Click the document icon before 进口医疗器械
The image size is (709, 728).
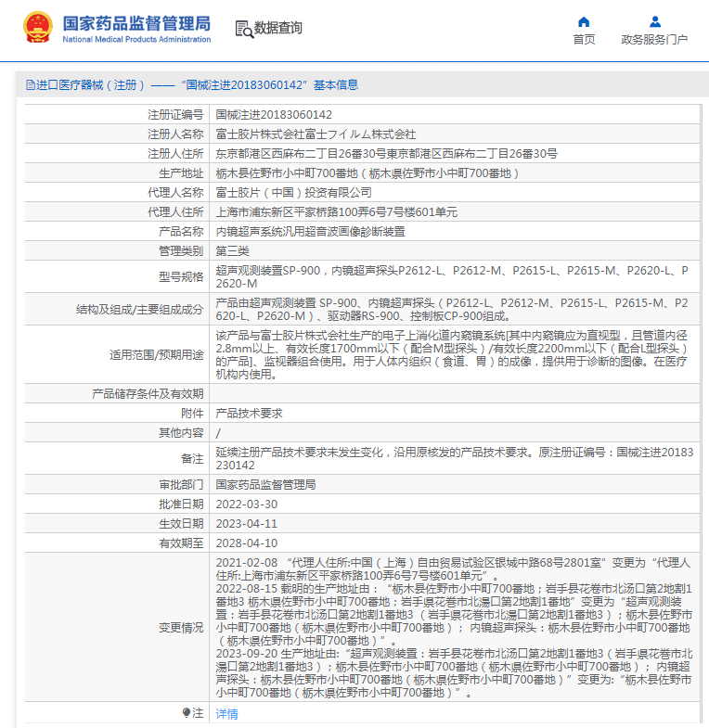pos(31,85)
